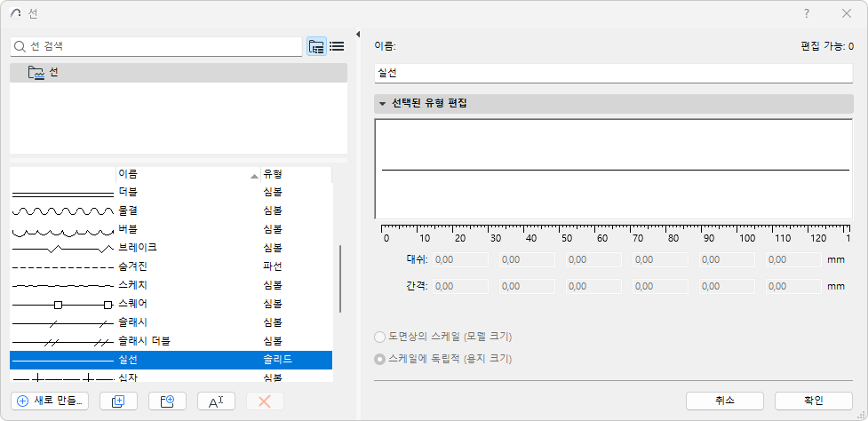Screen dimensions: 868x421
Task: Select the 십자 line type row
Action: tap(171, 377)
